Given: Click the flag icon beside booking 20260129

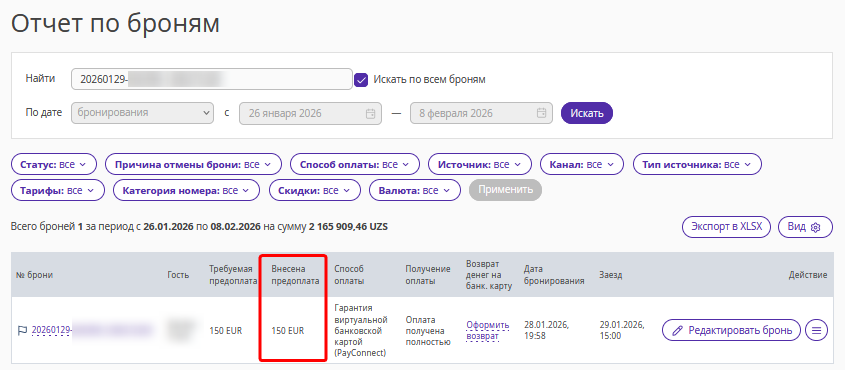Looking at the screenshot, I should (x=23, y=330).
